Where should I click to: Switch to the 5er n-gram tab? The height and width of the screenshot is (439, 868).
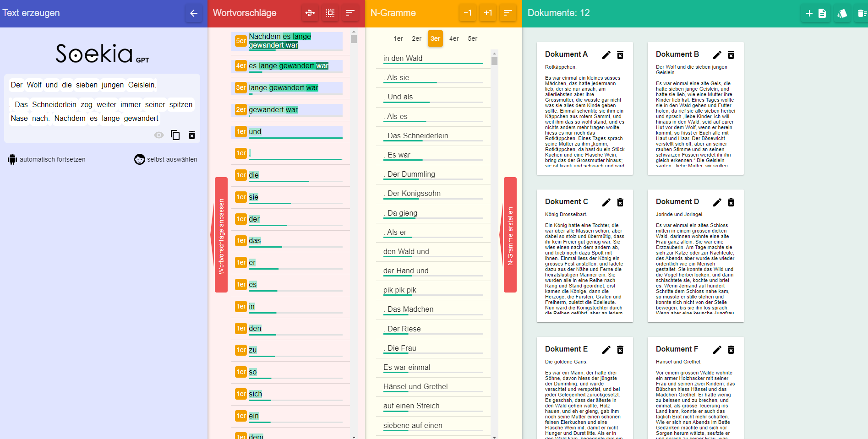[x=473, y=38]
